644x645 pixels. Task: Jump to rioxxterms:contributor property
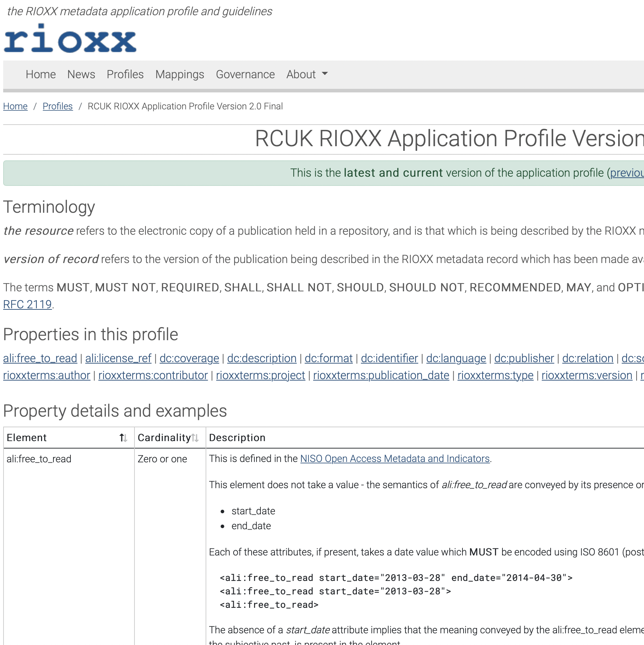[153, 375]
